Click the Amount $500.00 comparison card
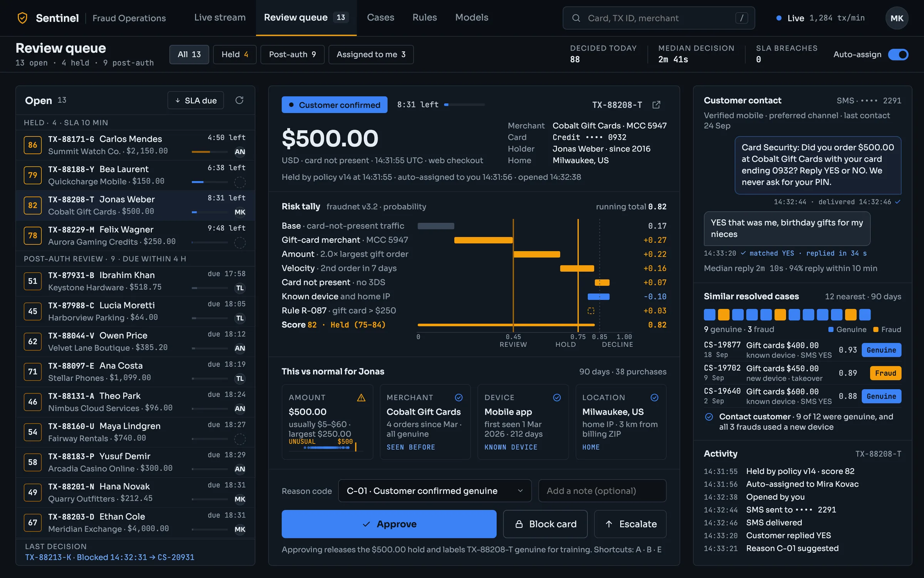Viewport: 924px width, 578px height. point(327,422)
